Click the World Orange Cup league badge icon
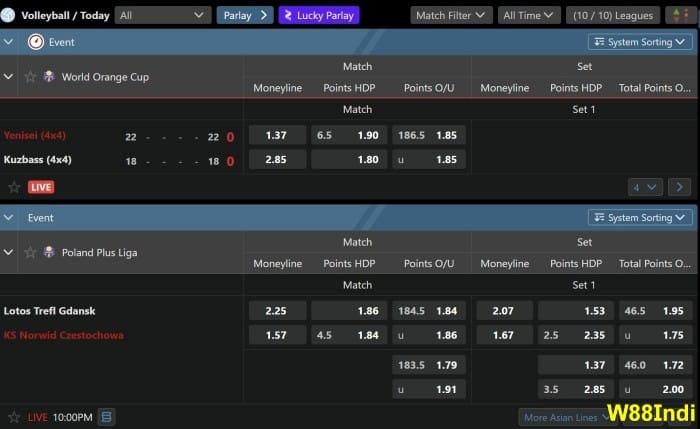 tap(49, 76)
